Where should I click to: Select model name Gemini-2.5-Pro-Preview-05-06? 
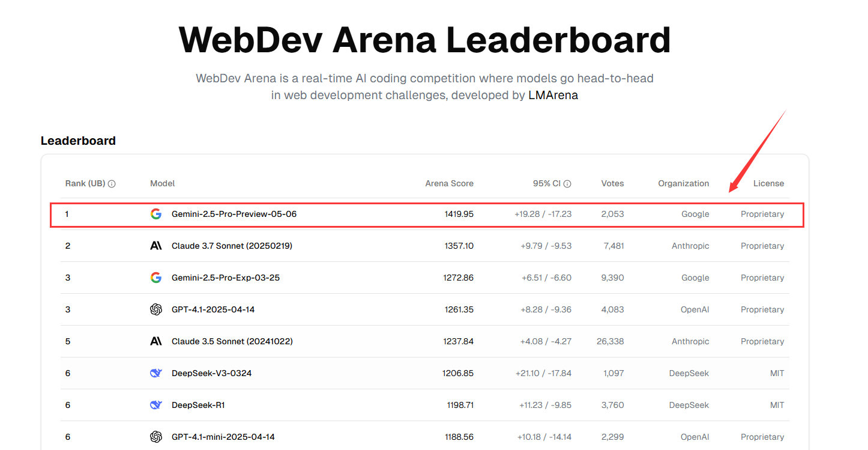click(234, 214)
